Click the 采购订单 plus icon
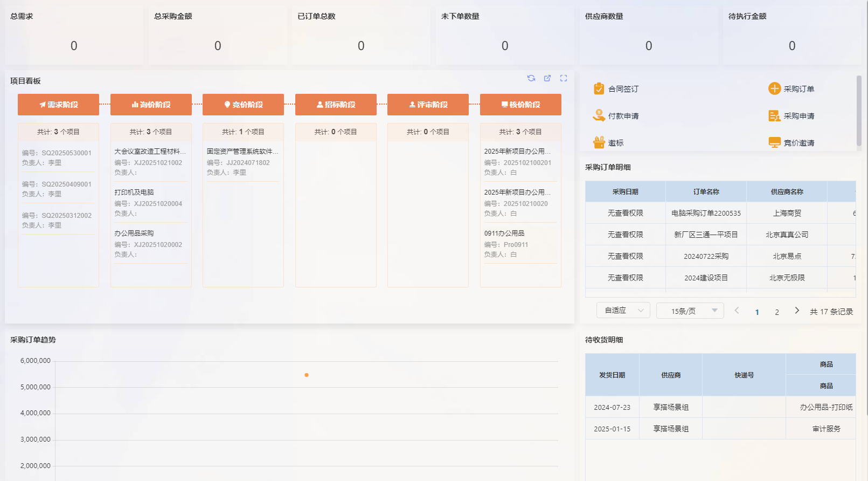The width and height of the screenshot is (868, 481). click(x=774, y=89)
